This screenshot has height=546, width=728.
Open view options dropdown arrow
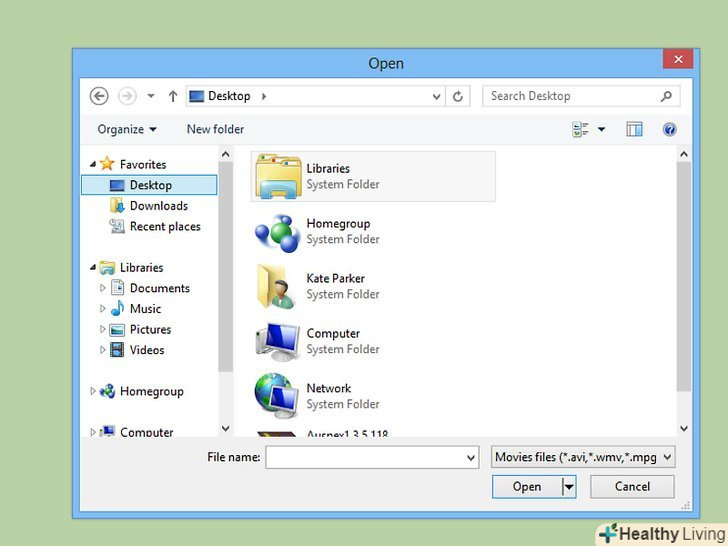click(601, 129)
